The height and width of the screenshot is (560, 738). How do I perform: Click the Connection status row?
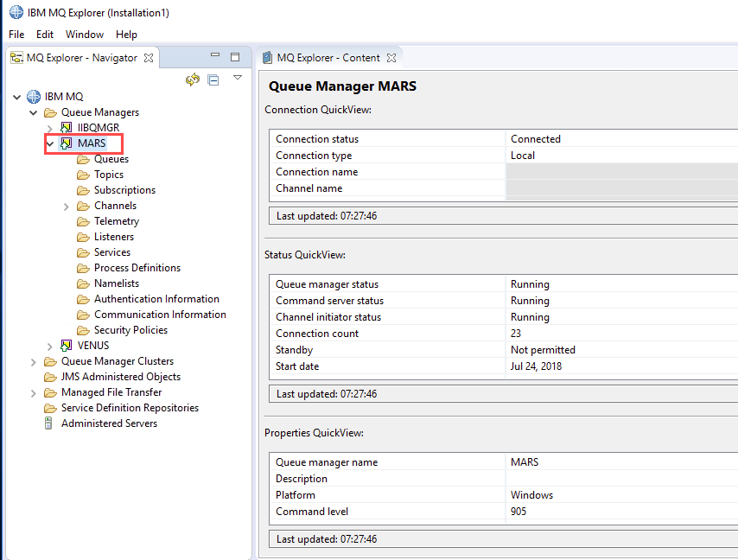(x=505, y=139)
